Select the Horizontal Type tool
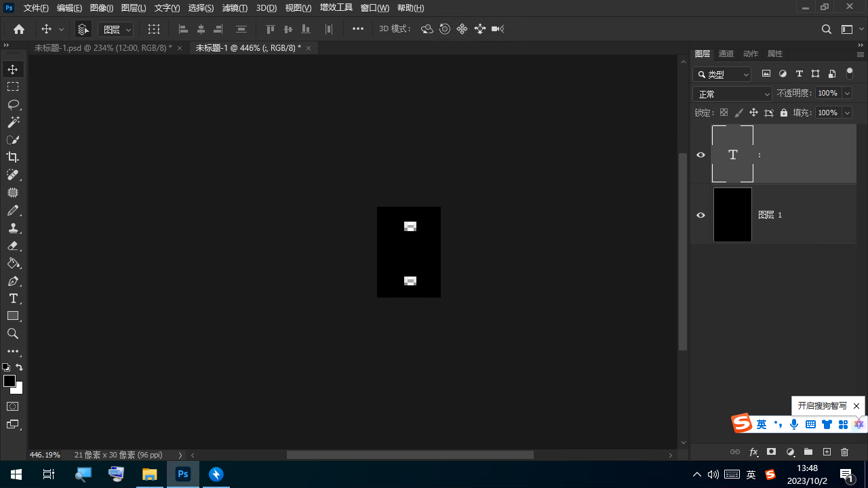This screenshot has width=868, height=488. 13,299
